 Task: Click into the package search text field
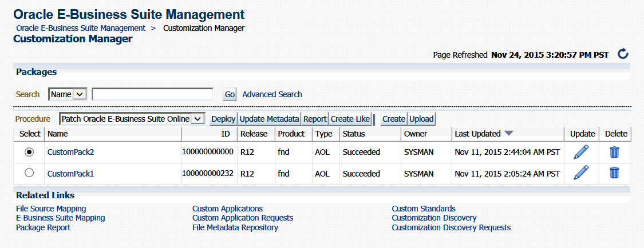[152, 94]
